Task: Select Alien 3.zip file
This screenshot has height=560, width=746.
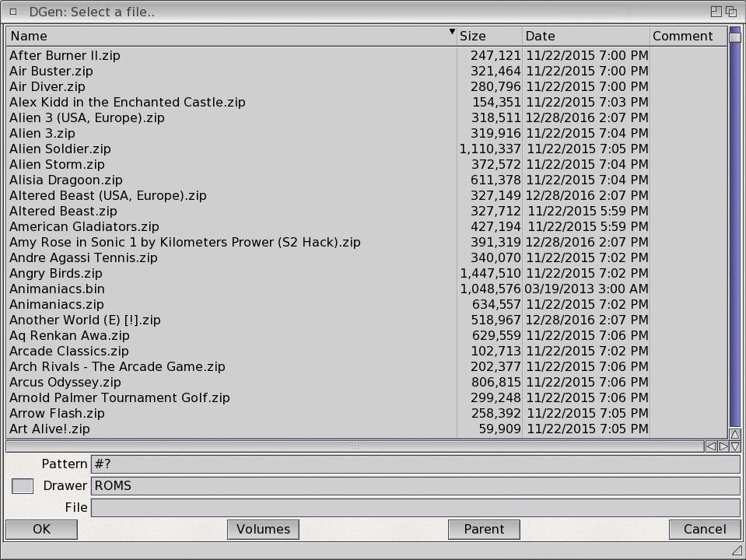Action: [x=367, y=133]
